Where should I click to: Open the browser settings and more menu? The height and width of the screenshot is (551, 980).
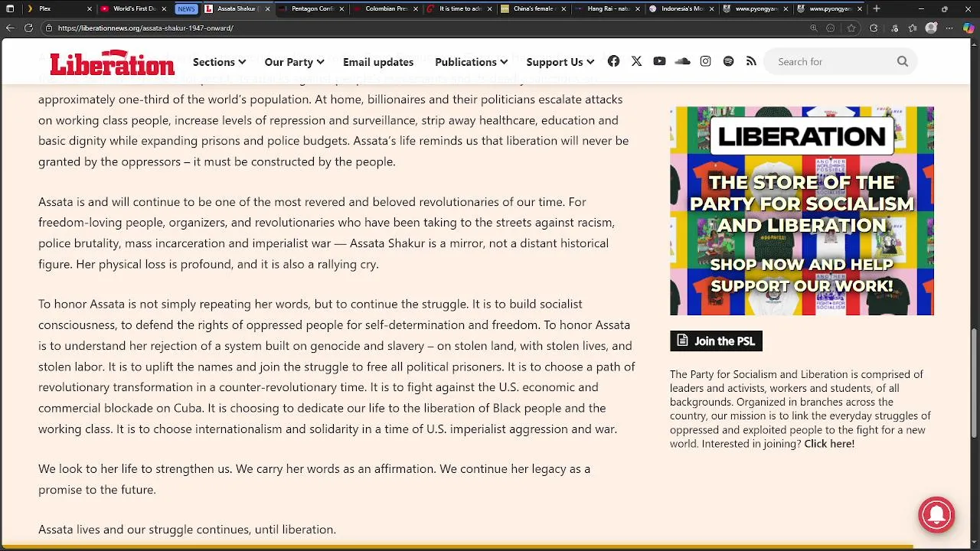[950, 28]
